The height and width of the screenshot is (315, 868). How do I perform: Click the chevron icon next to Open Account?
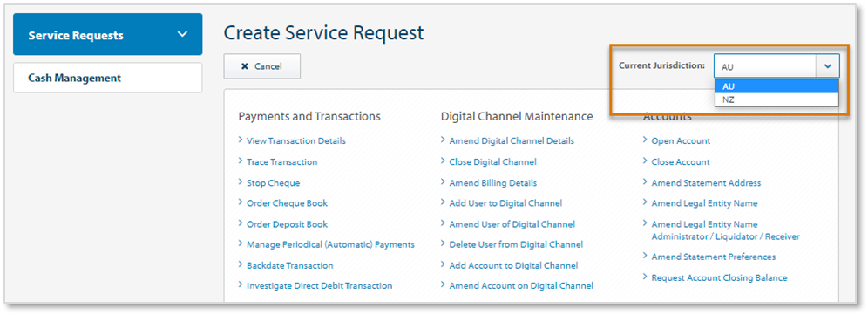[x=646, y=140]
